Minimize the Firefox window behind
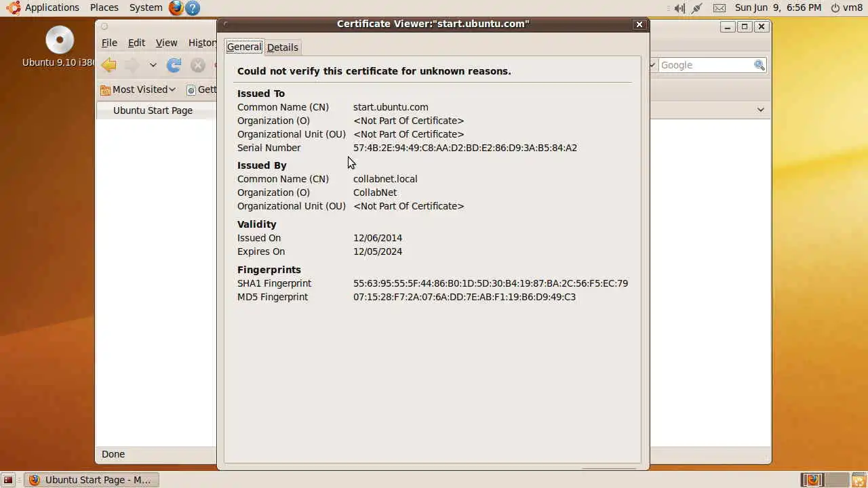The width and height of the screenshot is (868, 488). [x=728, y=26]
